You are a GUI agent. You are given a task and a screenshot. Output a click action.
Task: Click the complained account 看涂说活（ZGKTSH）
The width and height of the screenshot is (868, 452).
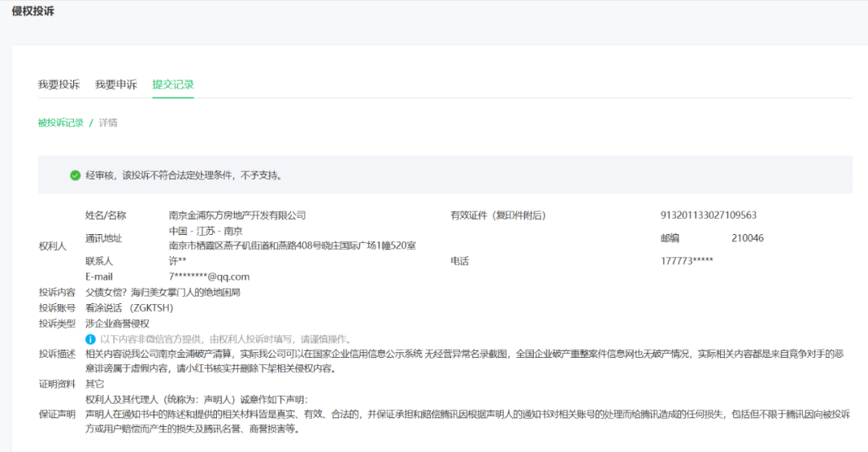(x=129, y=308)
